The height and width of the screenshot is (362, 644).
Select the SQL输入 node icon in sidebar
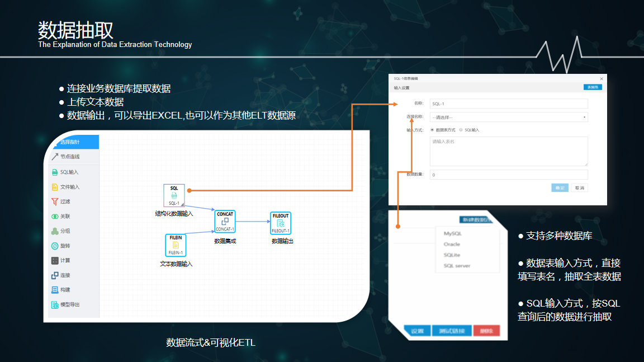click(x=55, y=172)
